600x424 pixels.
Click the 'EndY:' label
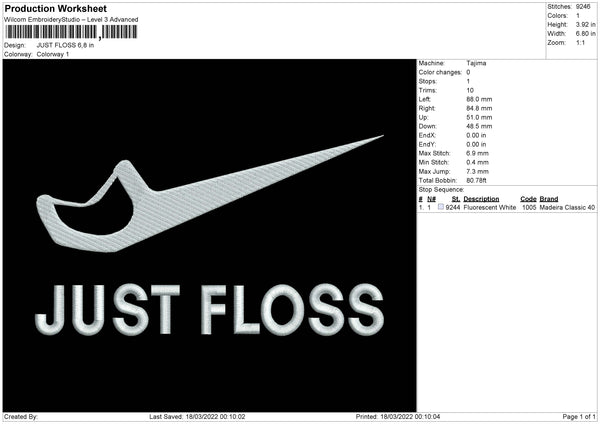click(x=427, y=145)
